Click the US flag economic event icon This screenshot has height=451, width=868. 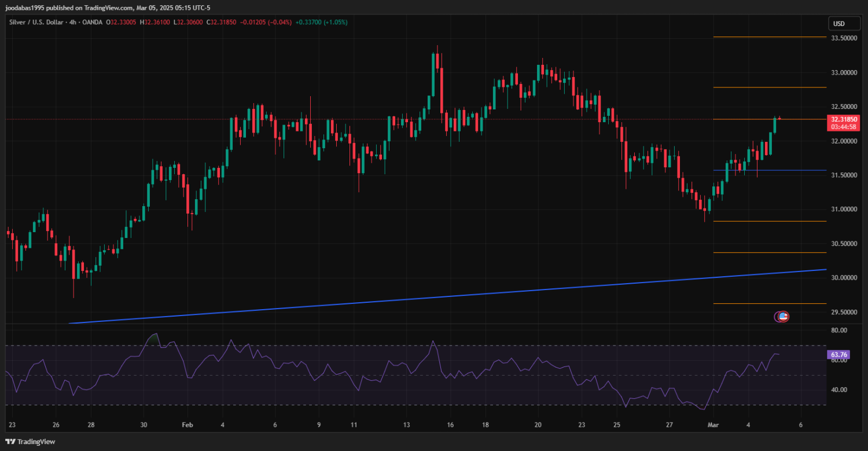tap(783, 316)
